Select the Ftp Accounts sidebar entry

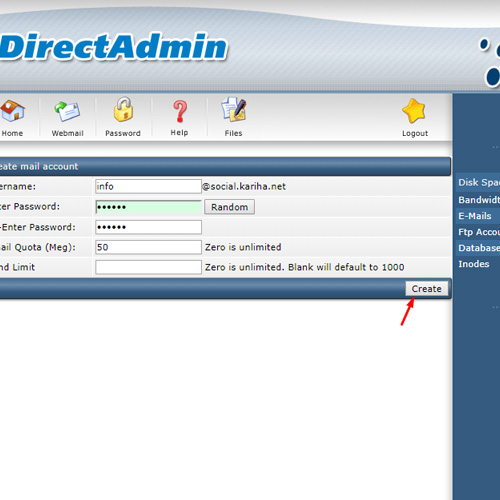click(x=478, y=232)
